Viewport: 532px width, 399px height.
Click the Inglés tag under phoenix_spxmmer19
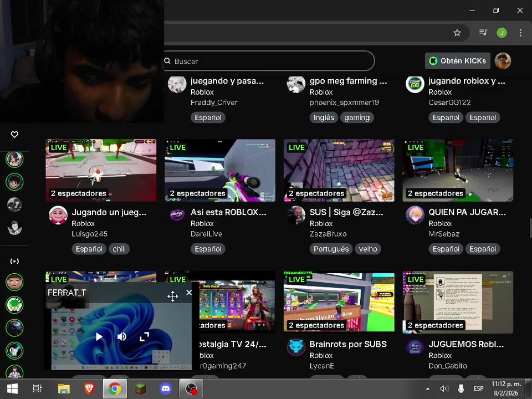tap(324, 117)
